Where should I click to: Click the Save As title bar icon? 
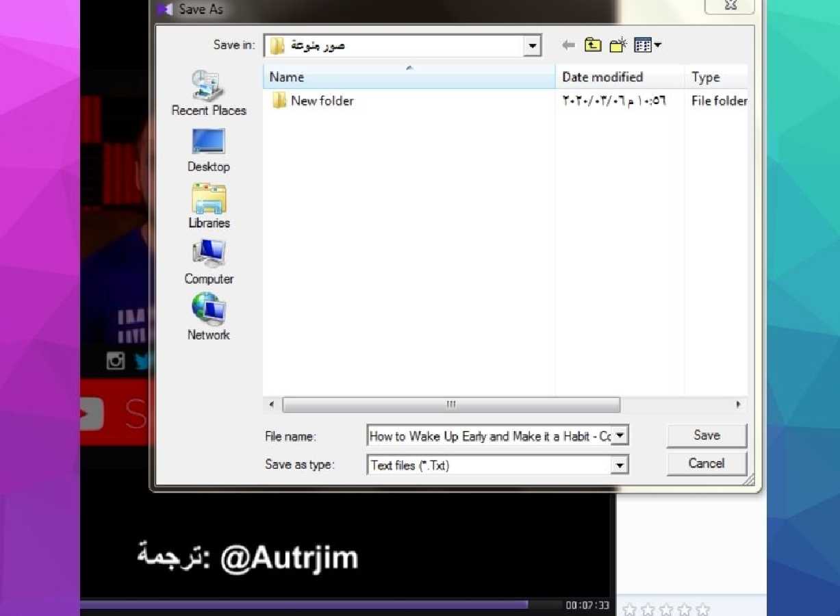164,9
